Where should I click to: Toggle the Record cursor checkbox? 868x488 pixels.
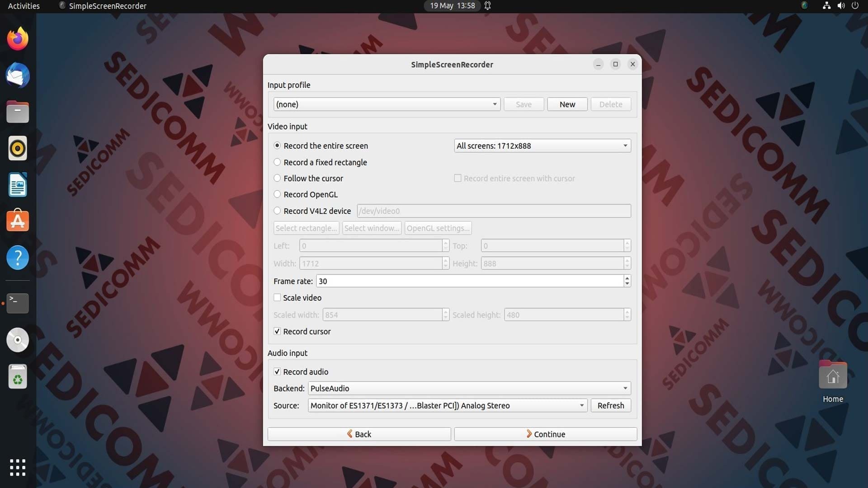(302, 332)
